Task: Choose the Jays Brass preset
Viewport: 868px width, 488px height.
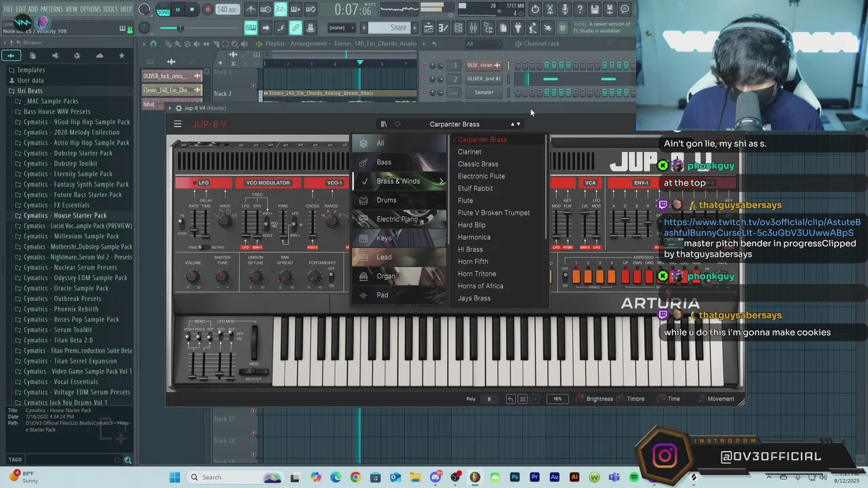Action: (474, 298)
